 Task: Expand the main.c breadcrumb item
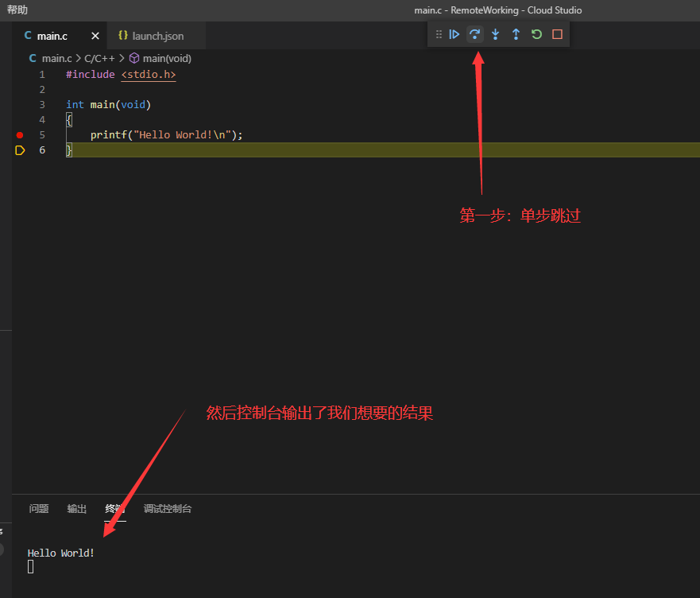pos(56,58)
